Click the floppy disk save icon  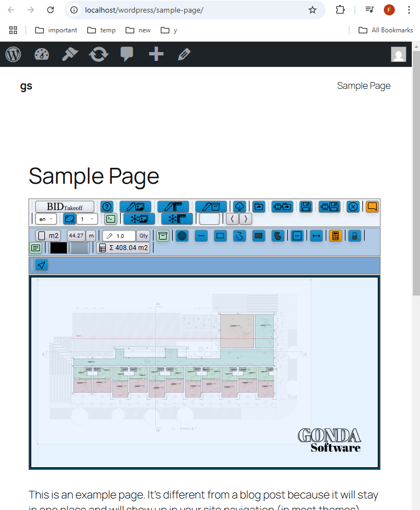[306, 207]
